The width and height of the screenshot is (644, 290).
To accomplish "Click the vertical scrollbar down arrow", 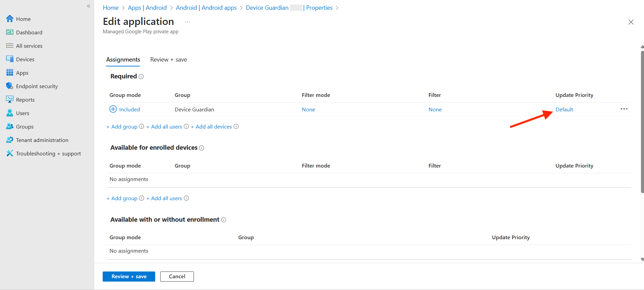I will click(642, 259).
